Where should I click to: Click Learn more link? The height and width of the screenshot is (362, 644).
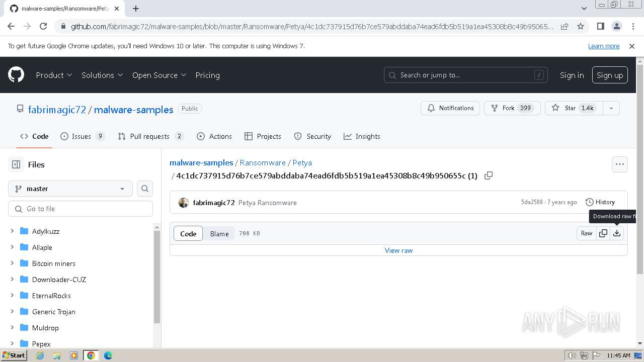(604, 46)
